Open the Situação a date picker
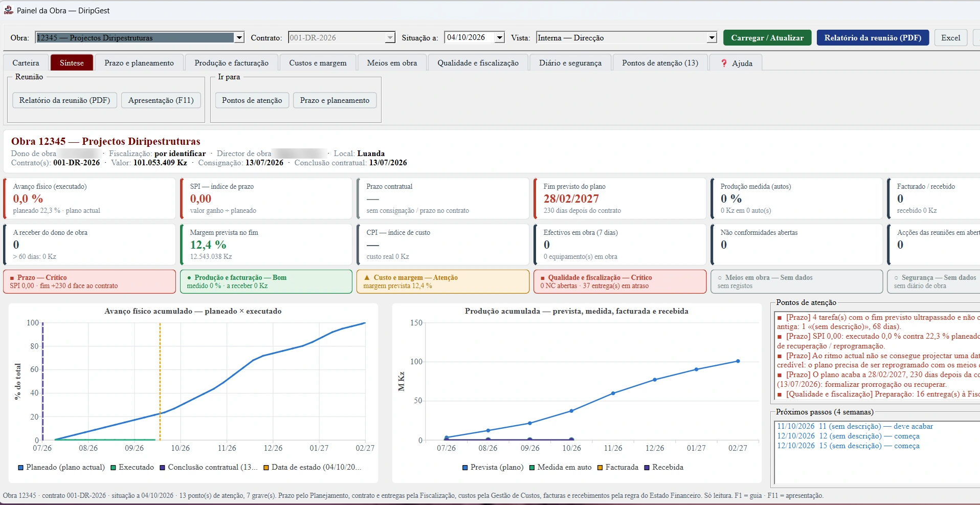This screenshot has width=980, height=505. click(500, 37)
